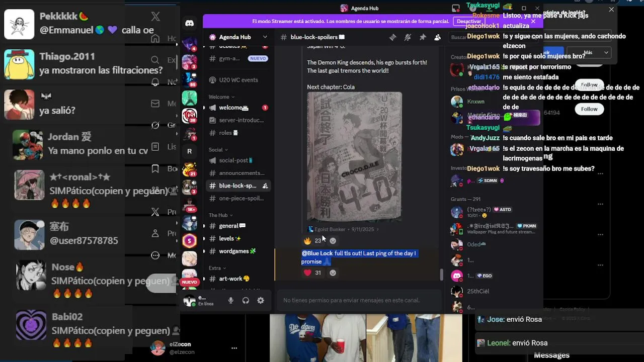The height and width of the screenshot is (362, 644).
Task: Open the server with 1K+ badge
Action: (x=190, y=205)
